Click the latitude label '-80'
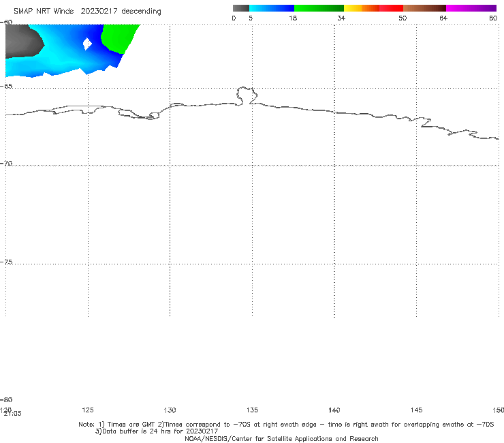Screen dimensions: 504x443 tap(6, 399)
